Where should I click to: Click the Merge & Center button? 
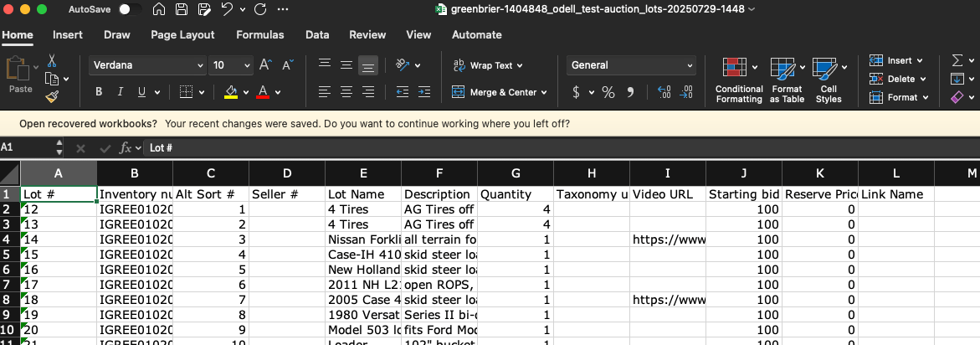click(x=494, y=92)
